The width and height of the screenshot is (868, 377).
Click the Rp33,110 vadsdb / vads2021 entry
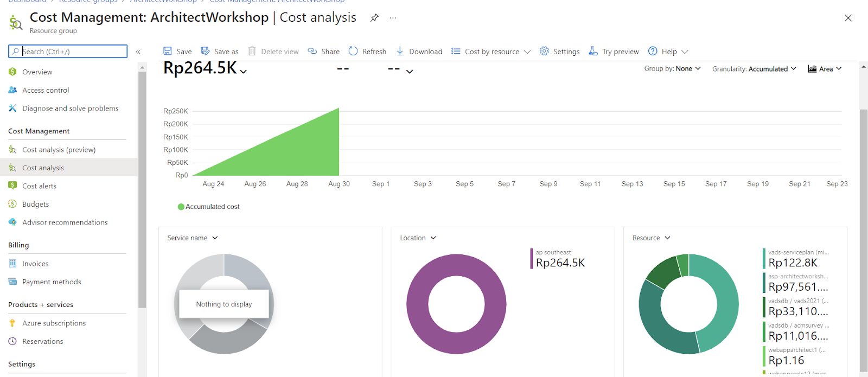tap(796, 307)
